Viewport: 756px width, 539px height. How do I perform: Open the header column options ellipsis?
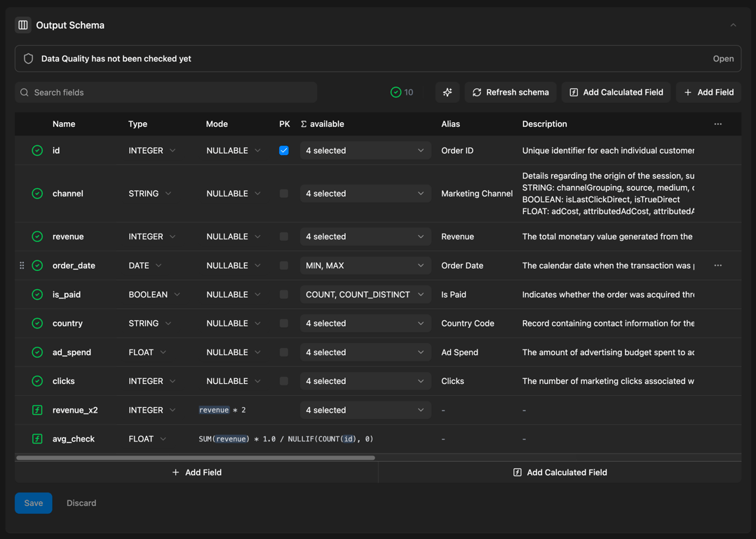[718, 124]
